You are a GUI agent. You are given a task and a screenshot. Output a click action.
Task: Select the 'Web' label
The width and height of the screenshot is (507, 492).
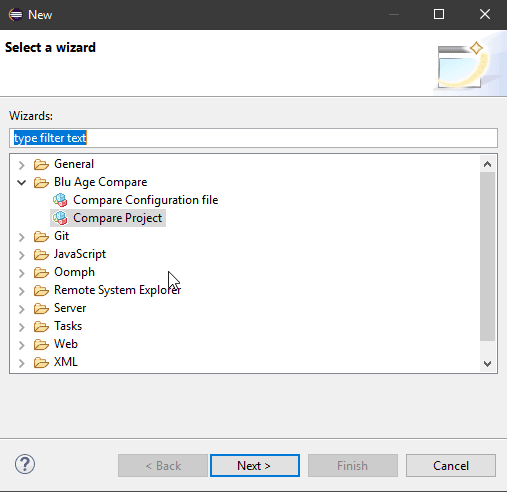[66, 344]
